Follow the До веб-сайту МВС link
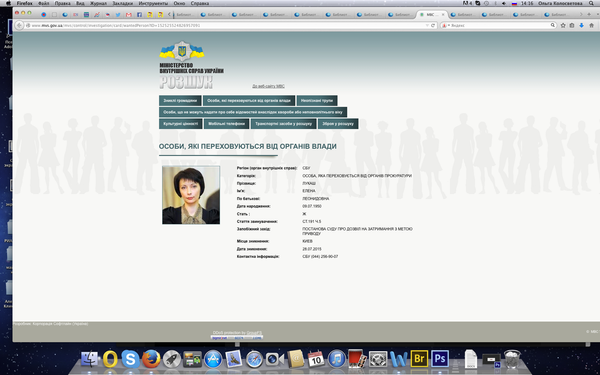This screenshot has height=375, width=600. point(268,86)
